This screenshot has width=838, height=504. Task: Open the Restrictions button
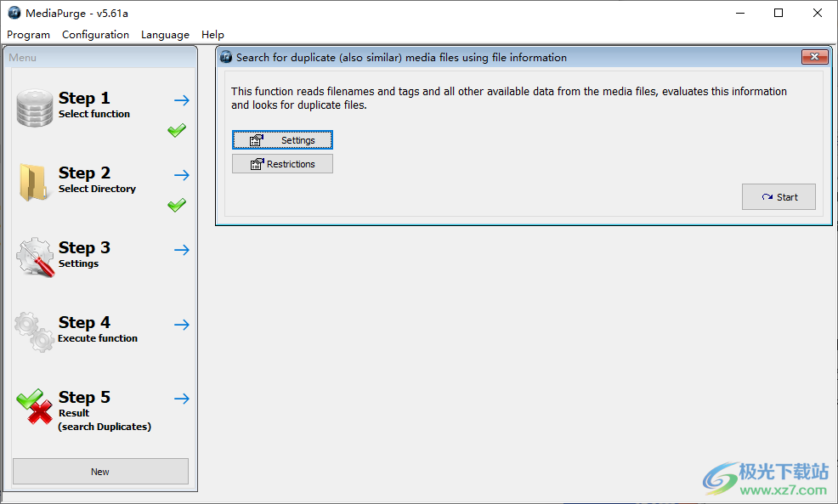282,164
